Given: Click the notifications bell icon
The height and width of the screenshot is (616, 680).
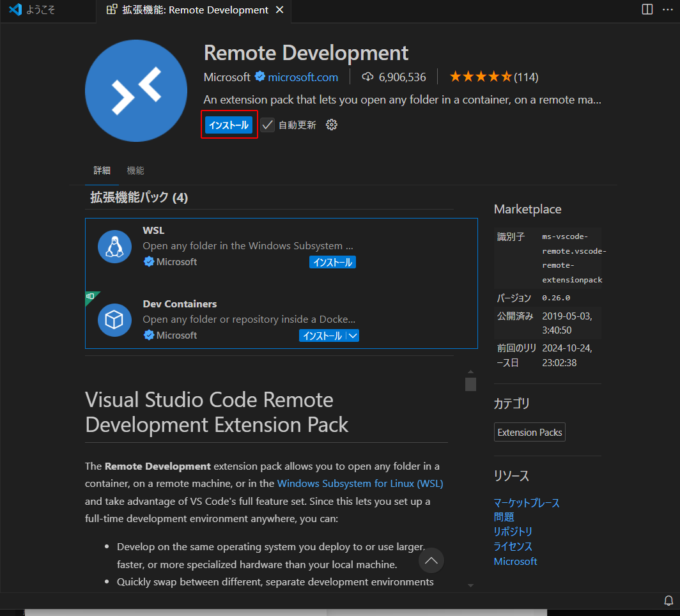Looking at the screenshot, I should pyautogui.click(x=668, y=601).
